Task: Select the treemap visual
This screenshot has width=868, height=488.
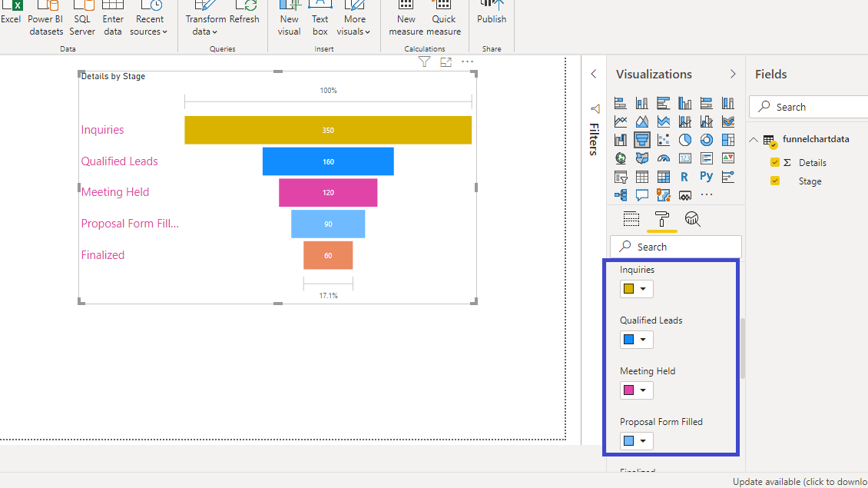Action: [728, 140]
